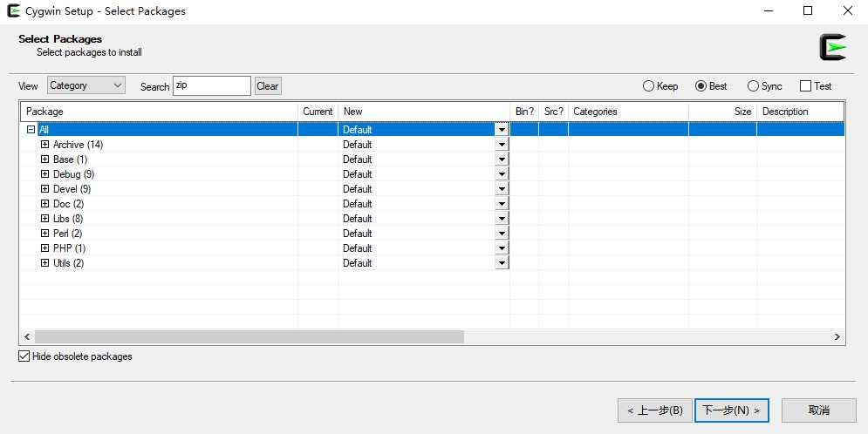The height and width of the screenshot is (434, 868).
Task: Select the Devel (9) row label
Action: [x=72, y=189]
